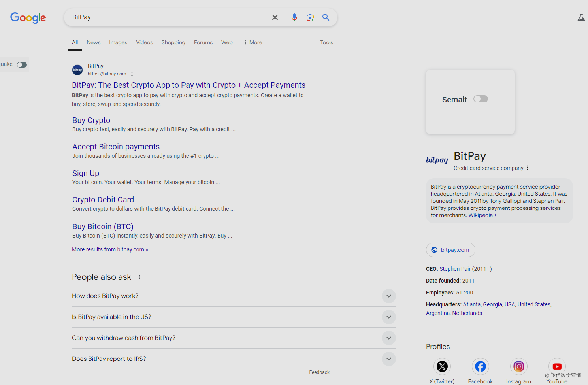The height and width of the screenshot is (385, 588).
Task: Click United States headquarters link
Action: click(534, 304)
